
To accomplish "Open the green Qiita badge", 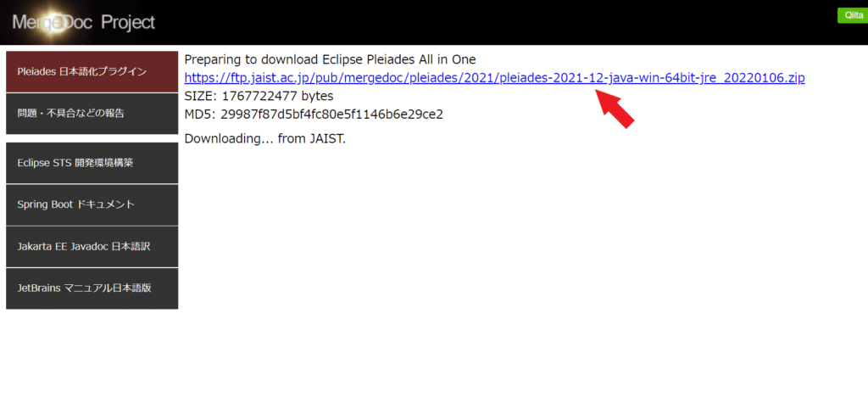I will pyautogui.click(x=852, y=15).
